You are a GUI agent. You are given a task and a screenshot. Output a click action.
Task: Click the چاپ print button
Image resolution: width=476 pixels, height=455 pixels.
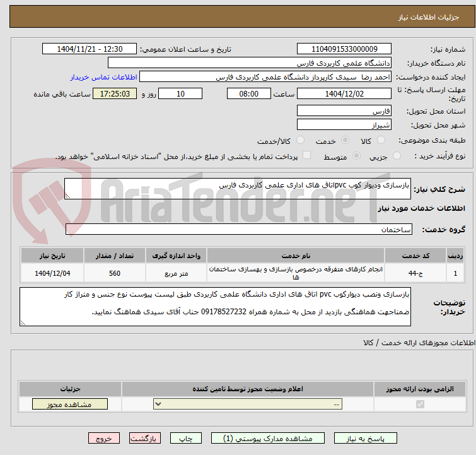point(186,439)
